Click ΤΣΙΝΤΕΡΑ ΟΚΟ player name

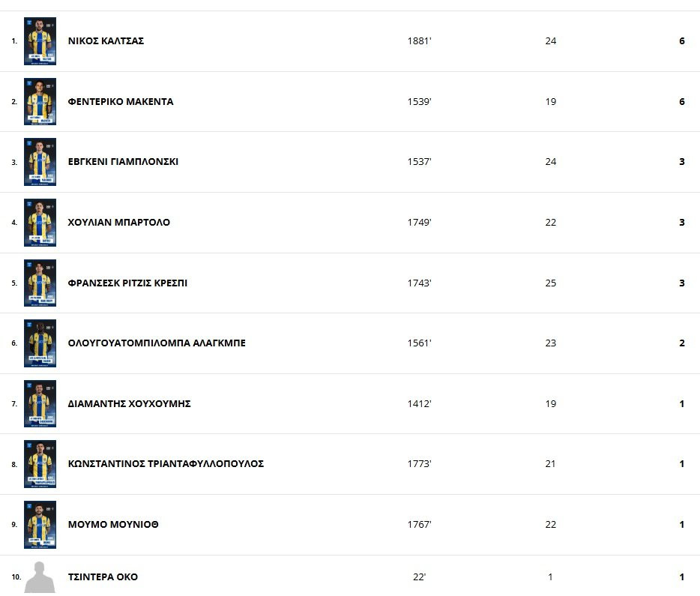click(x=103, y=577)
